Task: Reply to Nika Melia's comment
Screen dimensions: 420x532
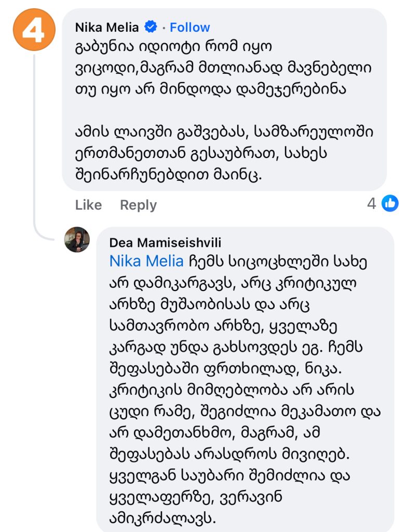Action: 138,205
